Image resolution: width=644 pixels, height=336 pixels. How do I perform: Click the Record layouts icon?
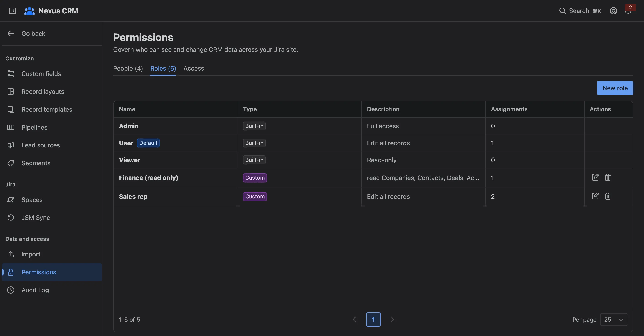tap(11, 92)
